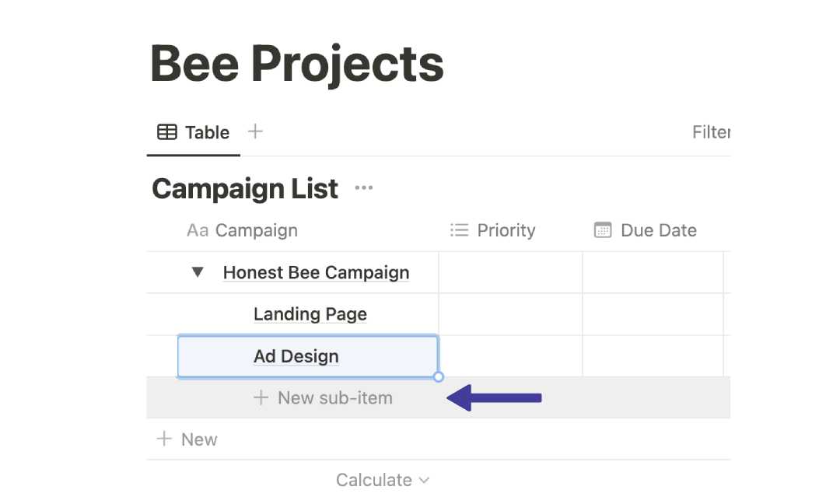Open the Calculate dropdown
The height and width of the screenshot is (504, 840).
click(x=383, y=480)
